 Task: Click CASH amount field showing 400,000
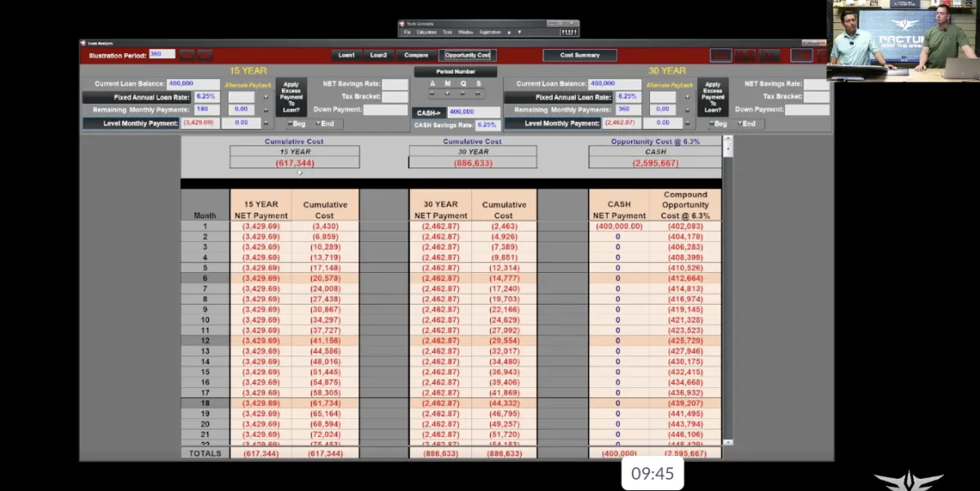[x=474, y=113]
